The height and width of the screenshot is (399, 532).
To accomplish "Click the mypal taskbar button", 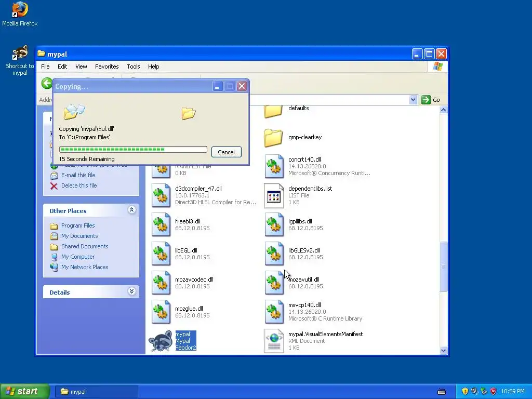I will pyautogui.click(x=96, y=392).
